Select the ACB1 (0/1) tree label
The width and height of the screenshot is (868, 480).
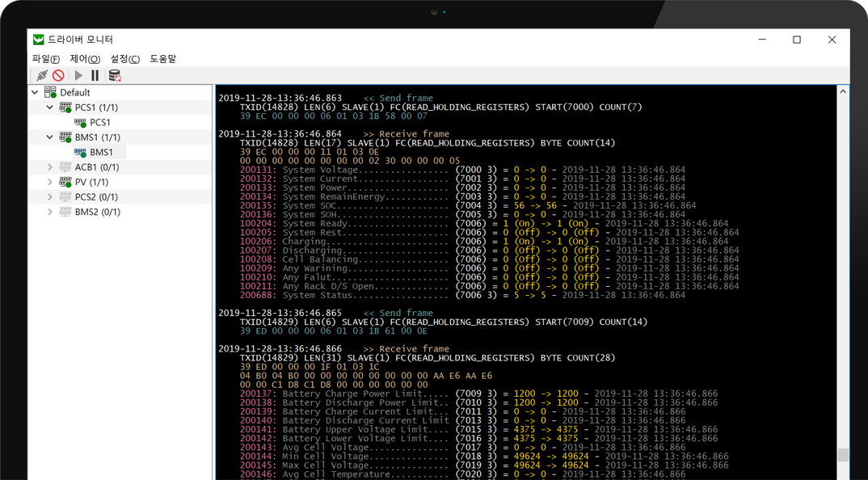tap(97, 167)
